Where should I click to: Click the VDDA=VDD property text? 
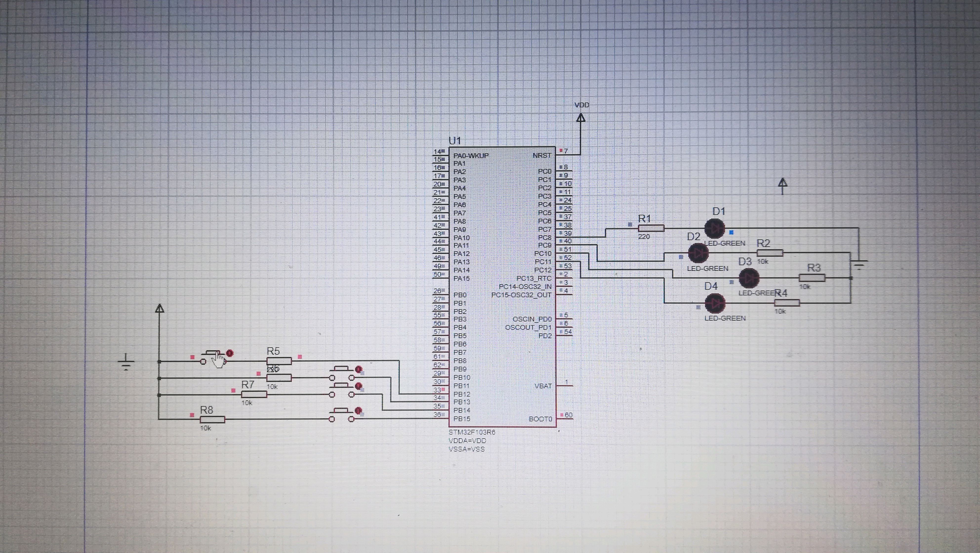[467, 441]
